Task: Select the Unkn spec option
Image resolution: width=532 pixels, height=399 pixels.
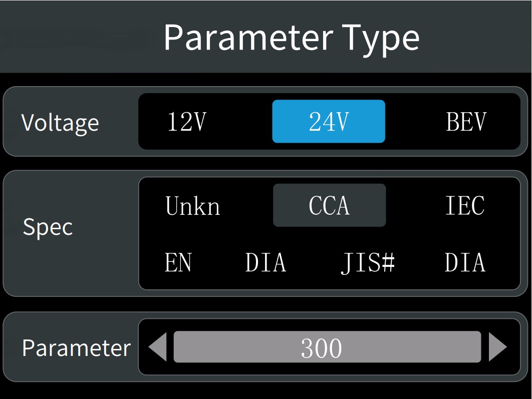Action: click(193, 206)
